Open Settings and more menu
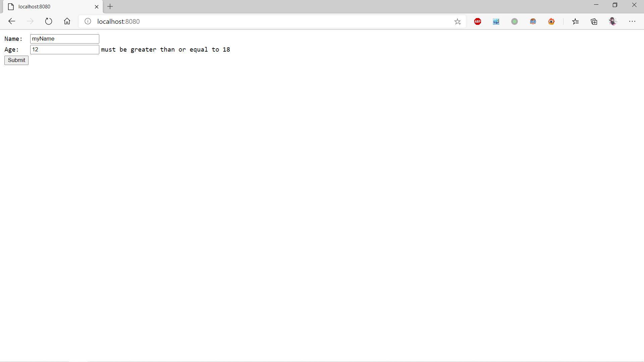The image size is (644, 362). click(632, 21)
